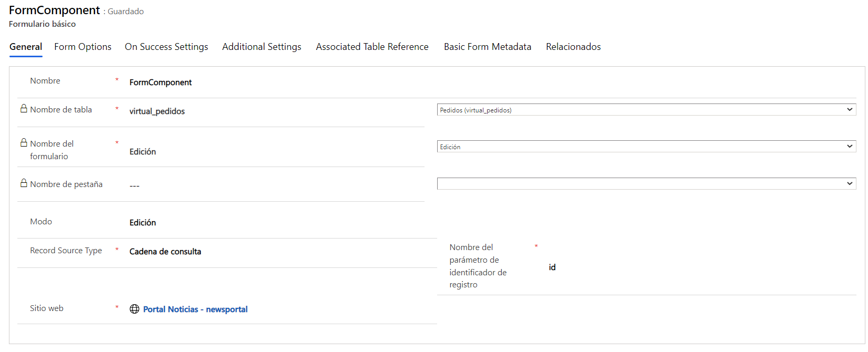Open the Portal Noticias - newsportal link
Image resolution: width=868 pixels, height=352 pixels.
coord(195,309)
